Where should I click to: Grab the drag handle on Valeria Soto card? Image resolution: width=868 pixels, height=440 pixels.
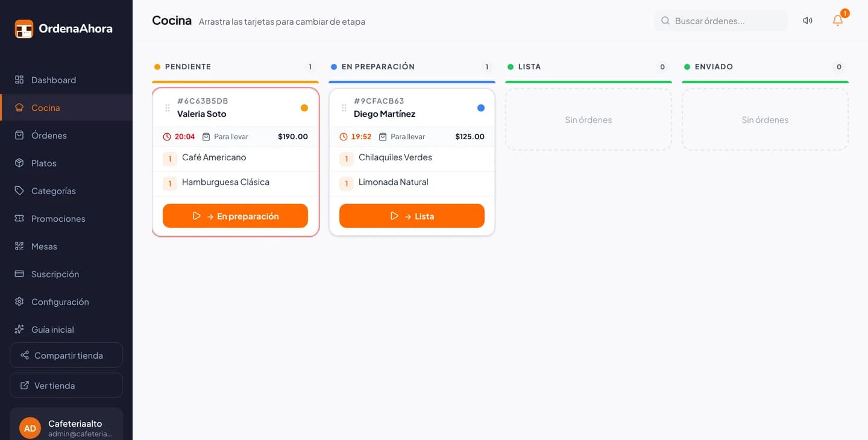click(168, 108)
